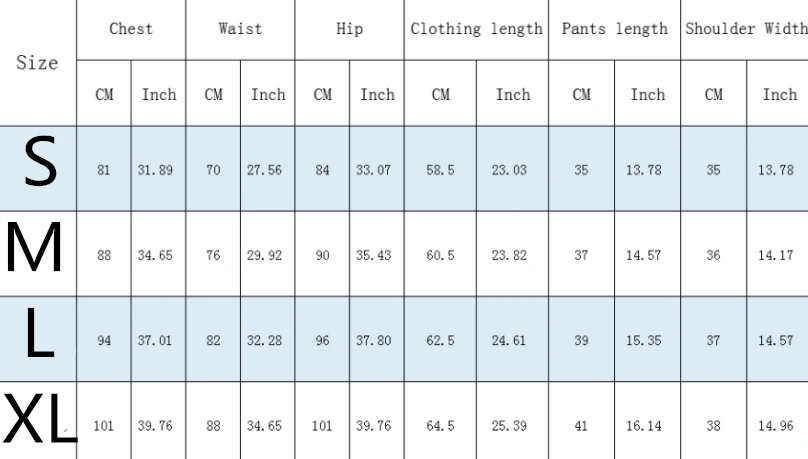Click hip inch value 37.80
808x459 pixels.
tap(374, 341)
